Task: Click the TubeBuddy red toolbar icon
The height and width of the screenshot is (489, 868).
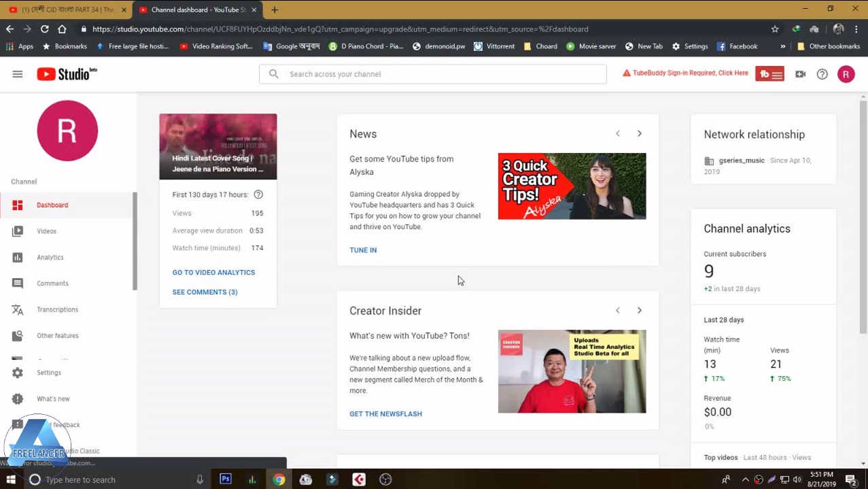Action: (x=769, y=74)
